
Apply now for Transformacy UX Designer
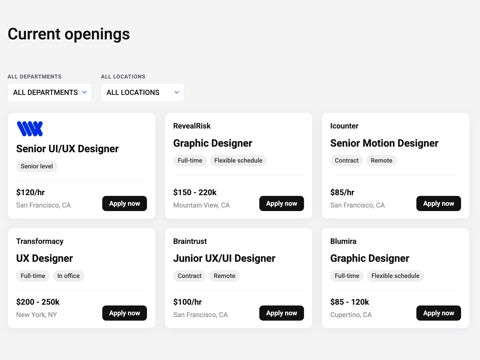124,313
